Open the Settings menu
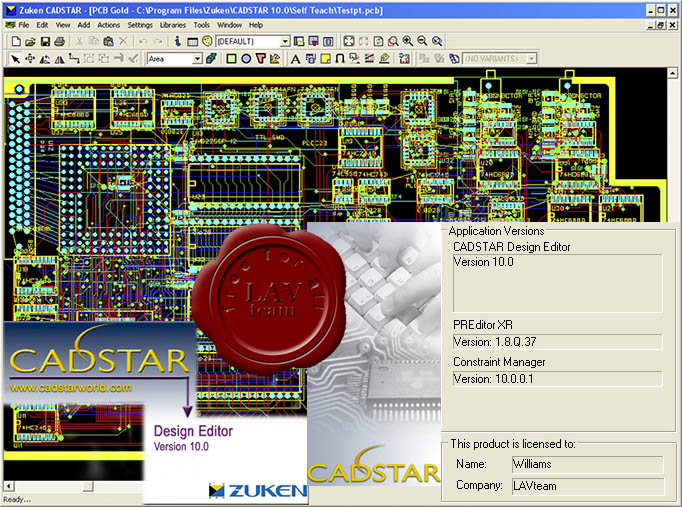The height and width of the screenshot is (507, 682). tap(140, 25)
